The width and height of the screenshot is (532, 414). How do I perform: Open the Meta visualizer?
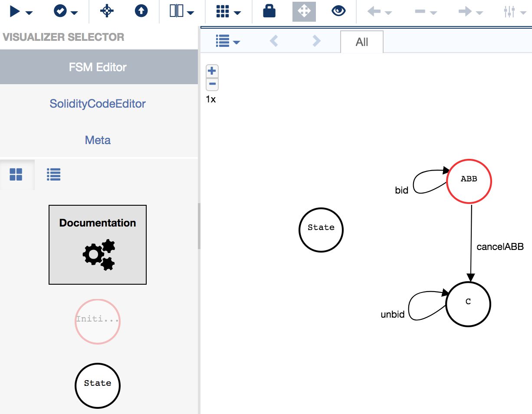click(98, 140)
